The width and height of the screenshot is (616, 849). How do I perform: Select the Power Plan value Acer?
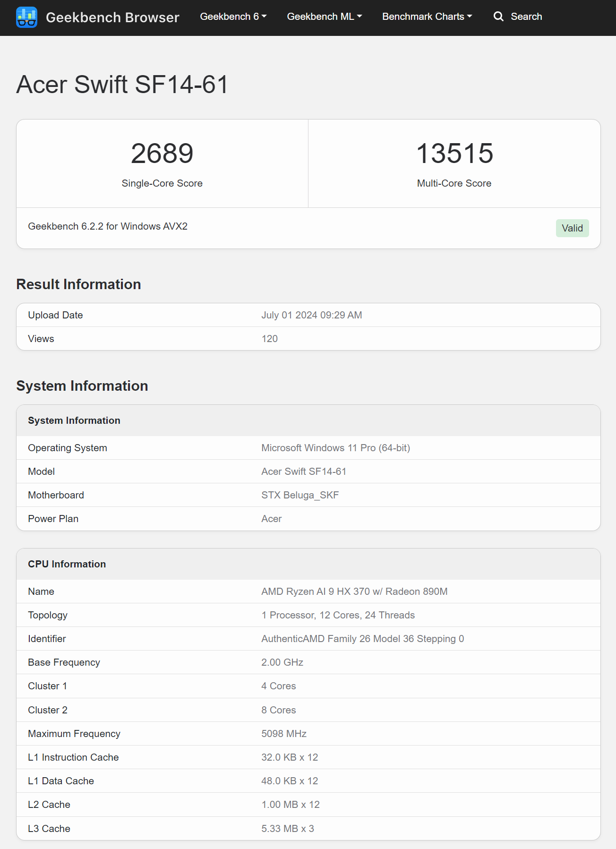[x=272, y=519]
